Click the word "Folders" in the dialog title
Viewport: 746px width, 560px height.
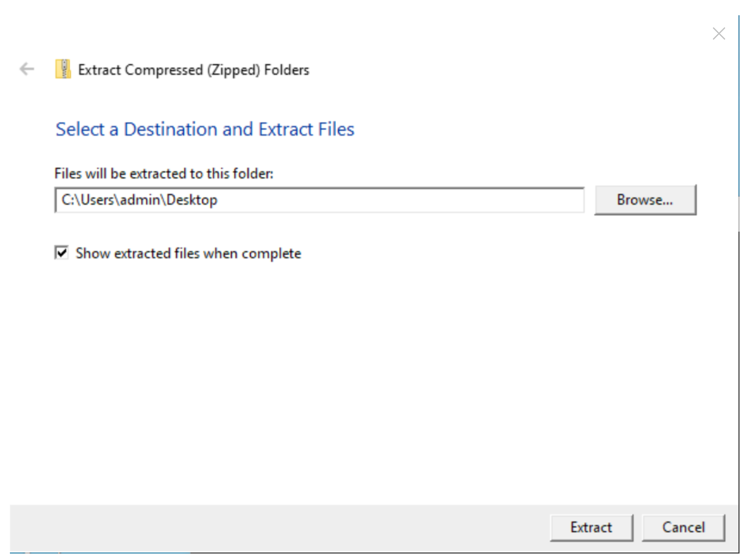coord(286,70)
